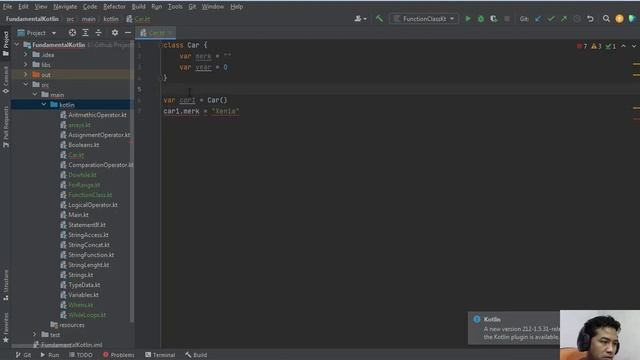Toggle the Pull Requests side panel

click(x=5, y=127)
